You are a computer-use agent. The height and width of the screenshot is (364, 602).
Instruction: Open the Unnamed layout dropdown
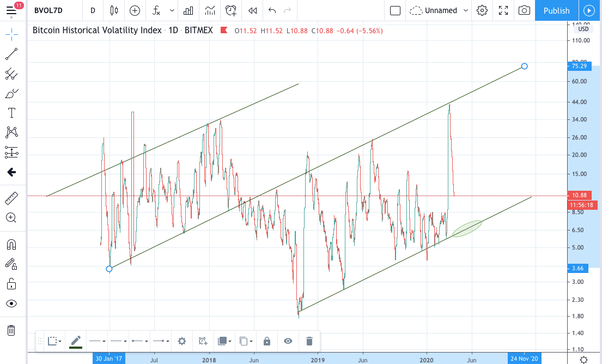pos(440,11)
